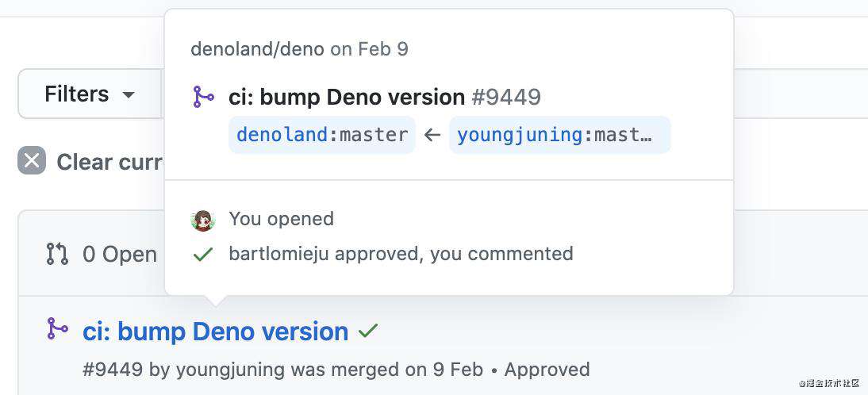Click the purple merged icon in list row
The width and height of the screenshot is (868, 395).
click(57, 328)
